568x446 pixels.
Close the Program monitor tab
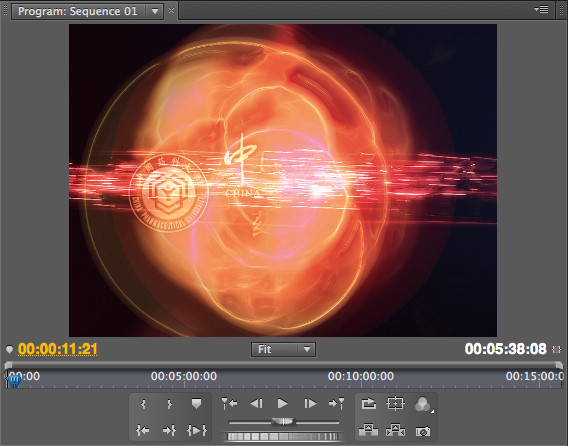171,11
